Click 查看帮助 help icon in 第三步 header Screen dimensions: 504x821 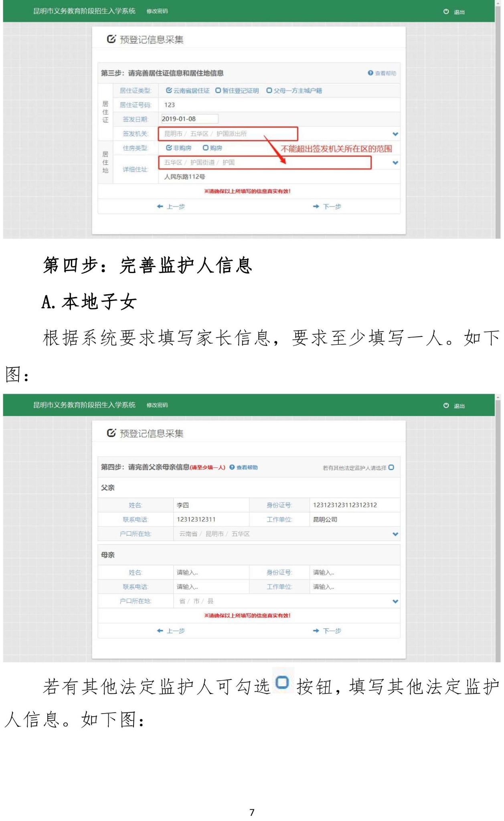[370, 73]
